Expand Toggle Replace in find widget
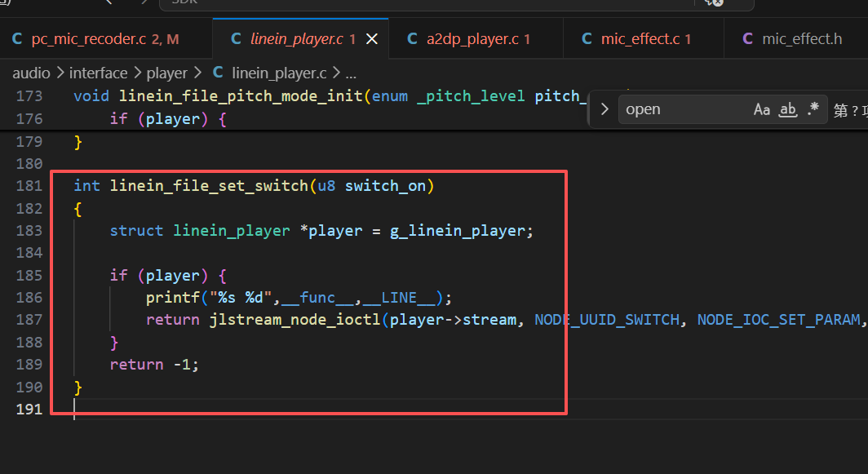868x474 pixels. tap(604, 109)
